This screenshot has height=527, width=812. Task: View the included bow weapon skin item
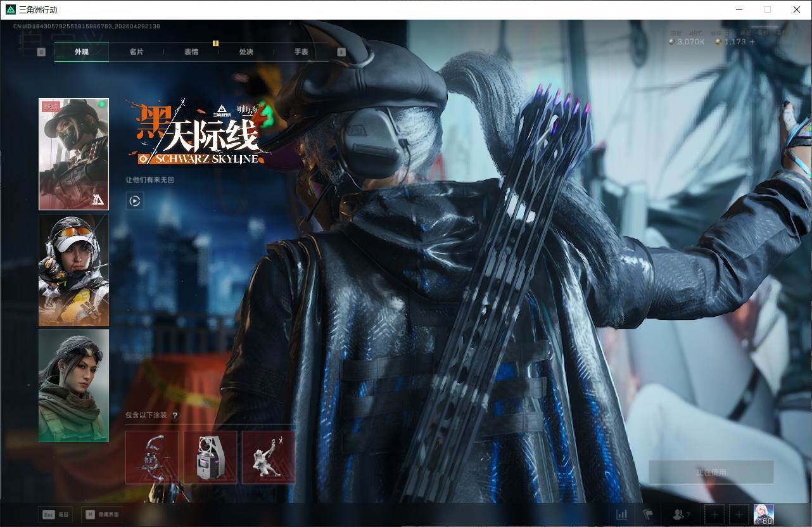(152, 457)
